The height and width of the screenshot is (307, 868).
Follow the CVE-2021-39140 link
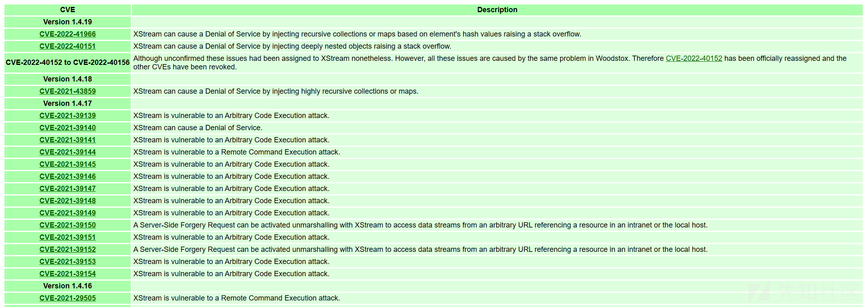point(67,128)
